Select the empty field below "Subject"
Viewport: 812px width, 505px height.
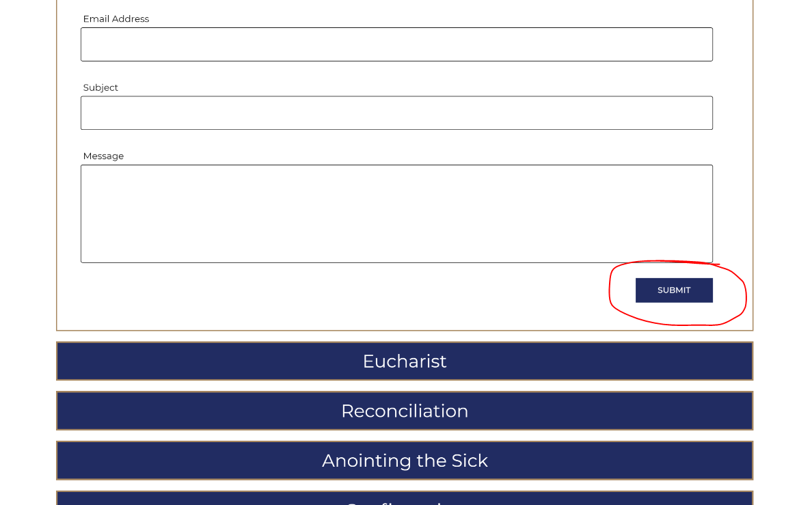pos(396,113)
